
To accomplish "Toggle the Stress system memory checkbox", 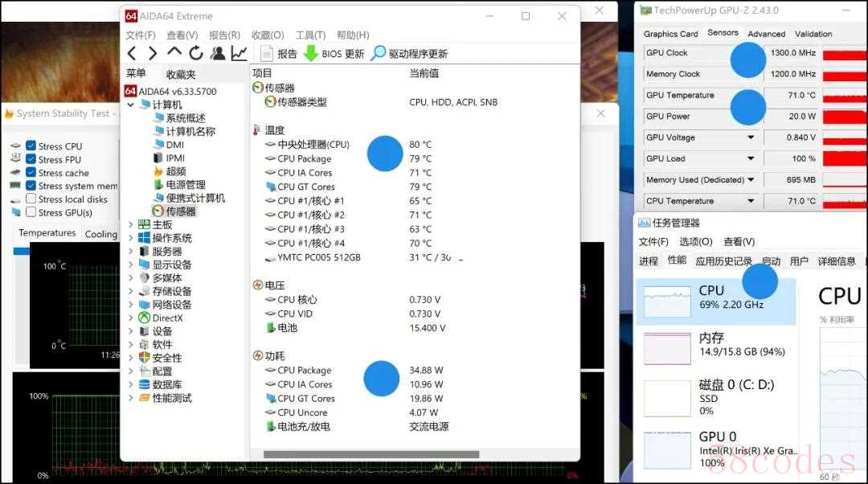I will (x=31, y=186).
